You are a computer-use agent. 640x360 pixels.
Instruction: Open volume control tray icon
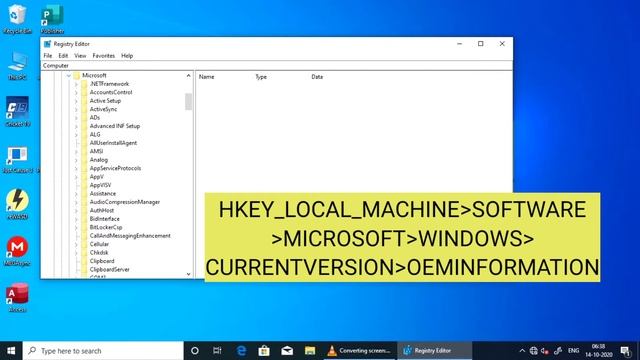(545, 351)
